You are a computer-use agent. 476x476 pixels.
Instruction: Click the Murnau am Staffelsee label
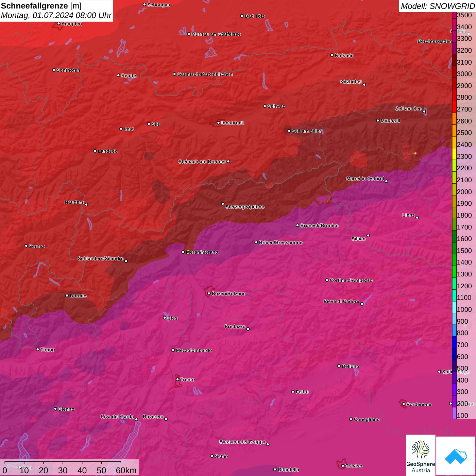[216, 34]
